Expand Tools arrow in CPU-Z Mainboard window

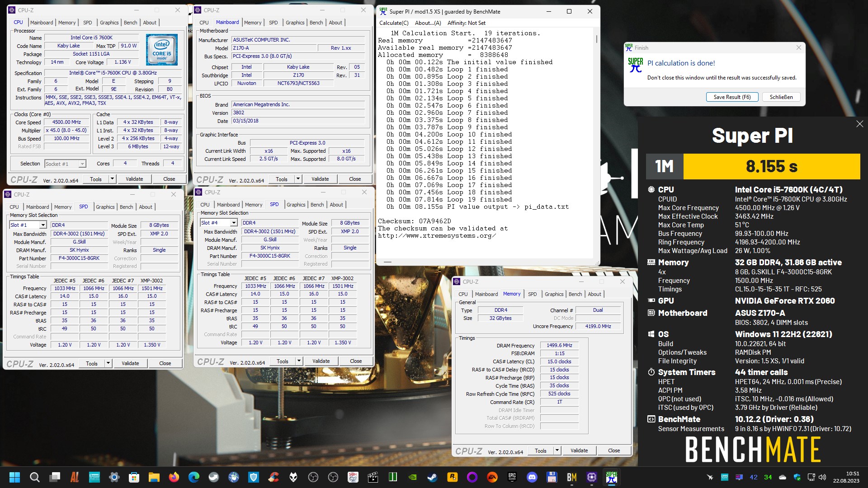coord(298,179)
